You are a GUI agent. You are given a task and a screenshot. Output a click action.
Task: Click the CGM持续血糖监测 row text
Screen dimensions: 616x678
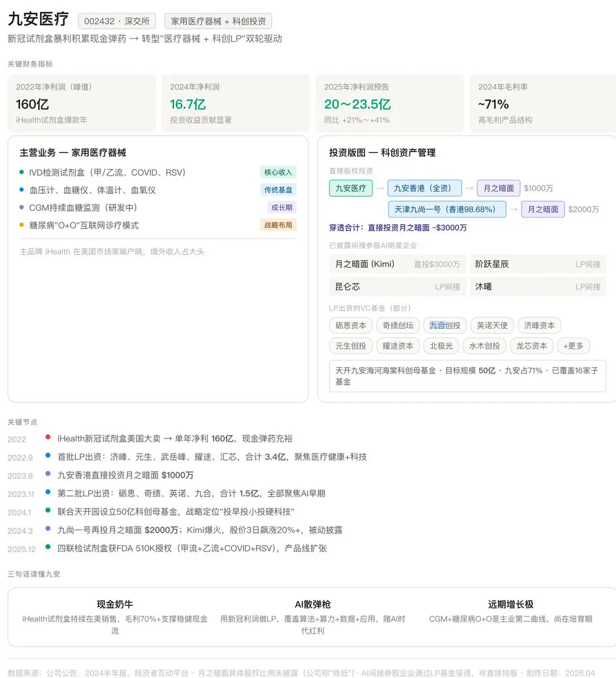[x=83, y=207]
